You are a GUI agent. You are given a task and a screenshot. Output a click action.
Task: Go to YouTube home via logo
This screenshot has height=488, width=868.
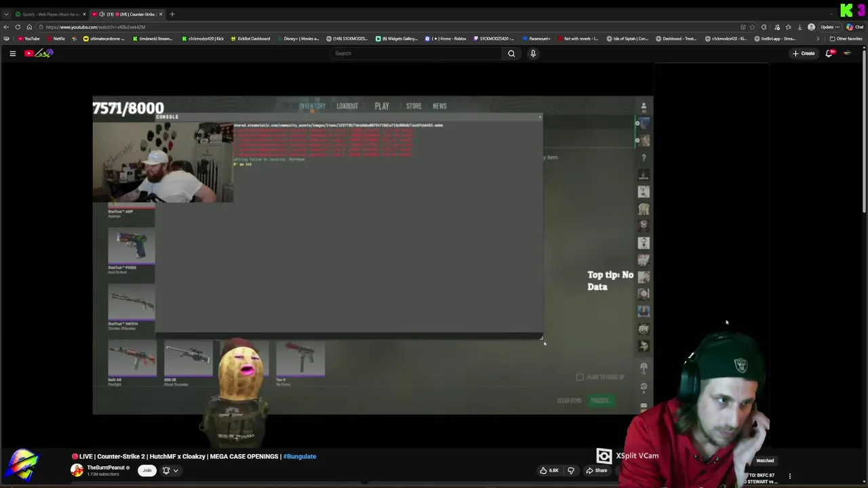pos(39,53)
